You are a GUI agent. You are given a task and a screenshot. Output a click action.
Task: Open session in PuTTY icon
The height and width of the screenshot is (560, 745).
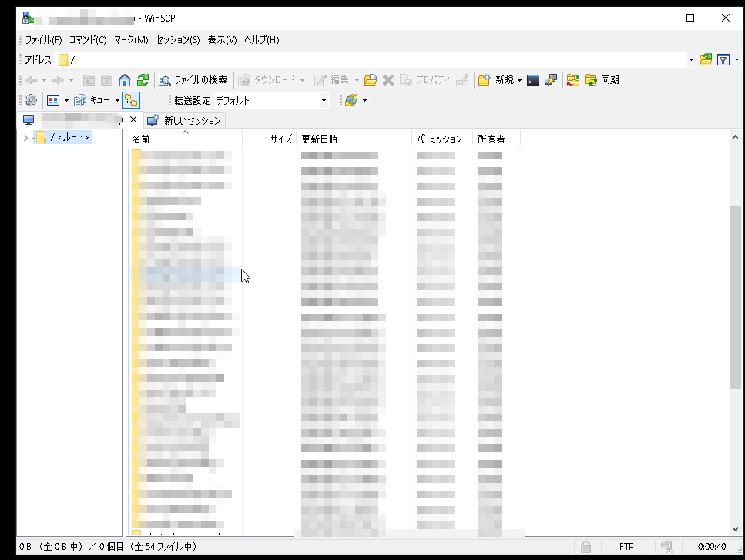pos(551,80)
